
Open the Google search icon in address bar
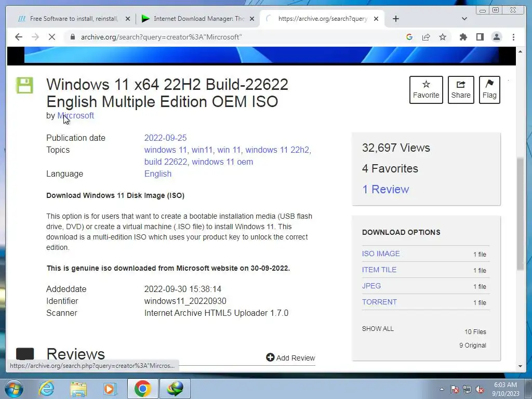(409, 37)
